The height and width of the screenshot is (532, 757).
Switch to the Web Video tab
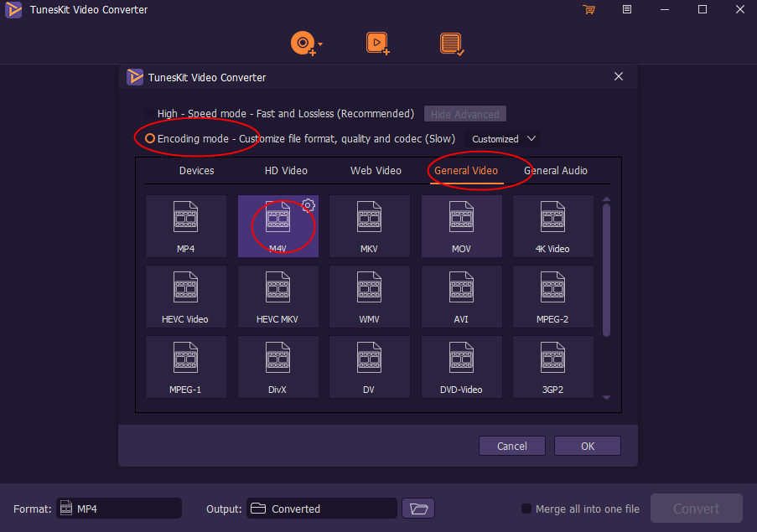[x=376, y=171]
